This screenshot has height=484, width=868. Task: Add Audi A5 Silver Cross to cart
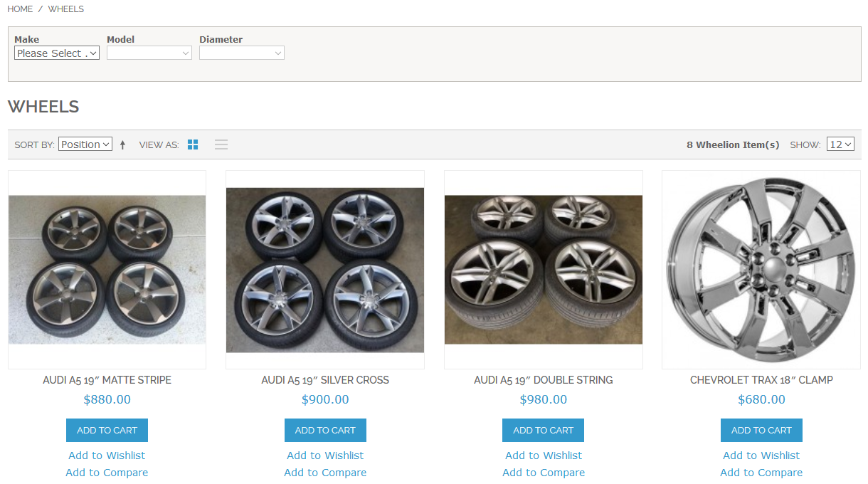325,430
